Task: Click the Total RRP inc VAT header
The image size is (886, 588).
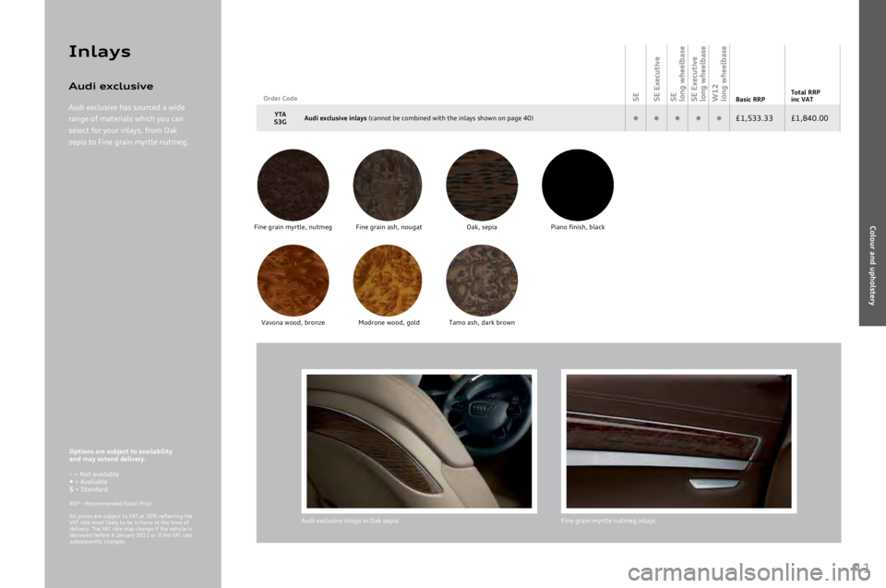Action: tap(805, 96)
